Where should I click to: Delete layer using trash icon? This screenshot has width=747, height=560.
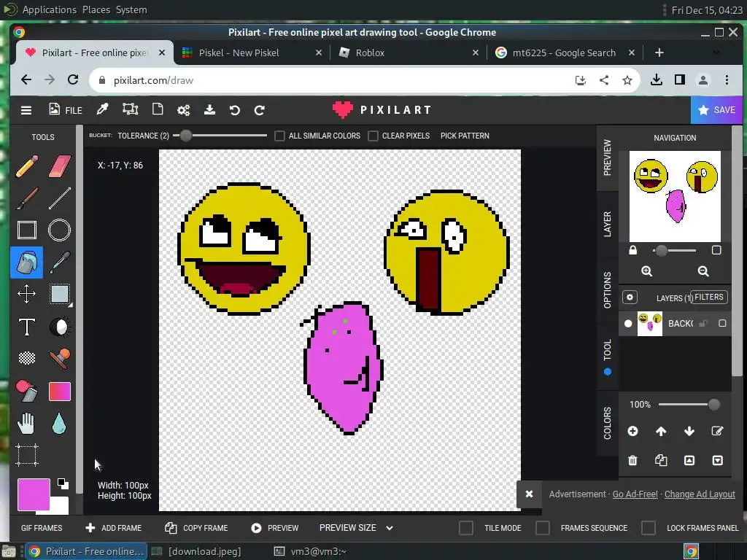coord(632,461)
